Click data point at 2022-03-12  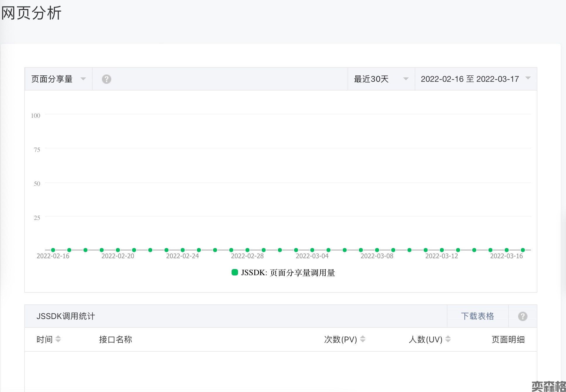[442, 250]
